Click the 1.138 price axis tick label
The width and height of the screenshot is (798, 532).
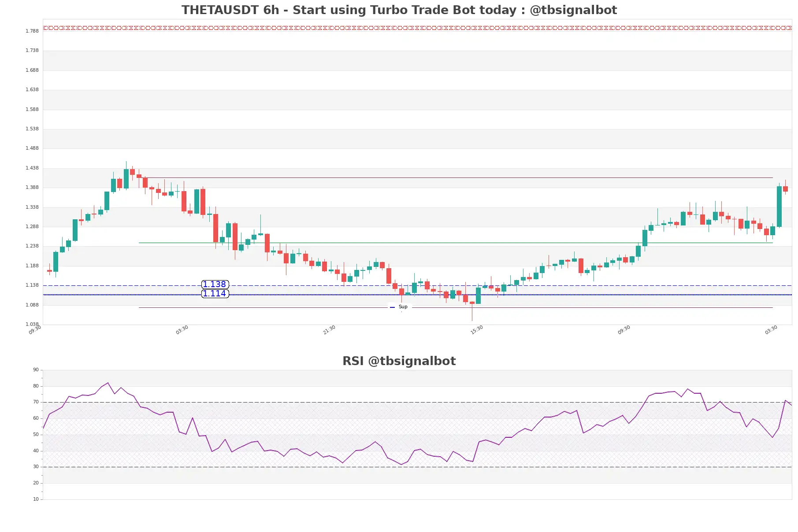(32, 285)
